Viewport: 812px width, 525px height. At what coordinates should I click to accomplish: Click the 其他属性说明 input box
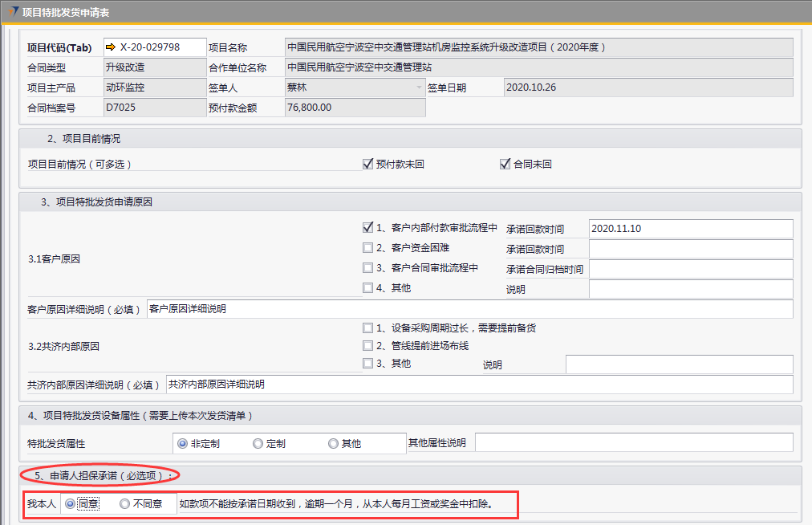[x=634, y=443]
